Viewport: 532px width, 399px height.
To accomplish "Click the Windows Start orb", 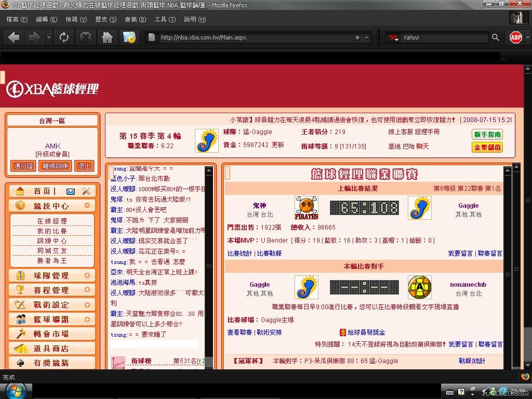I will (x=14, y=391).
